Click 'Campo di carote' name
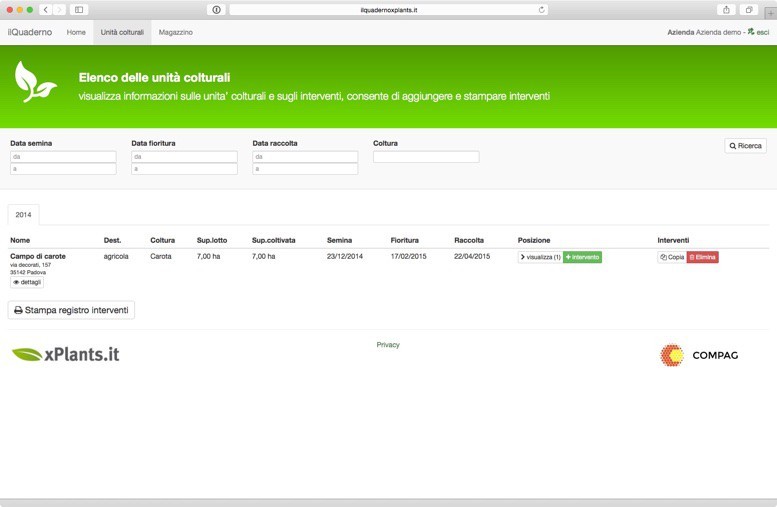Screen dimensions: 777x507 point(38,256)
